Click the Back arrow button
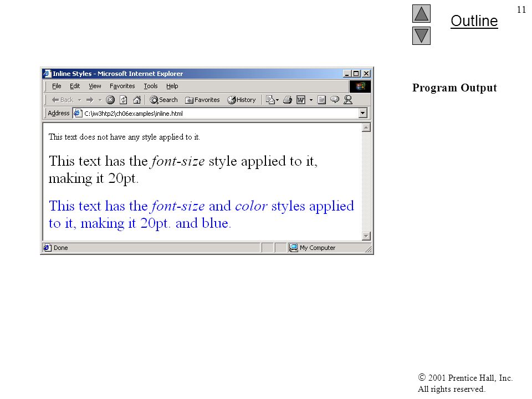The image size is (532, 399). point(62,100)
